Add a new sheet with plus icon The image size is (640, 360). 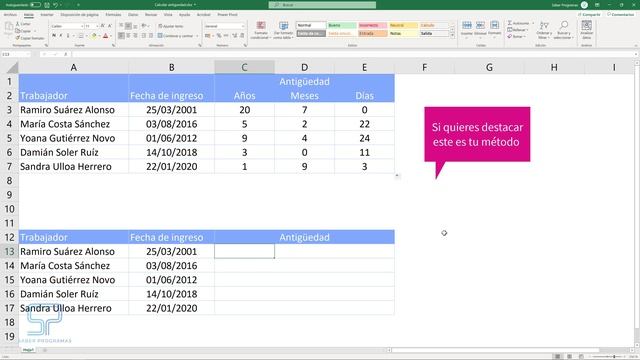(44, 350)
